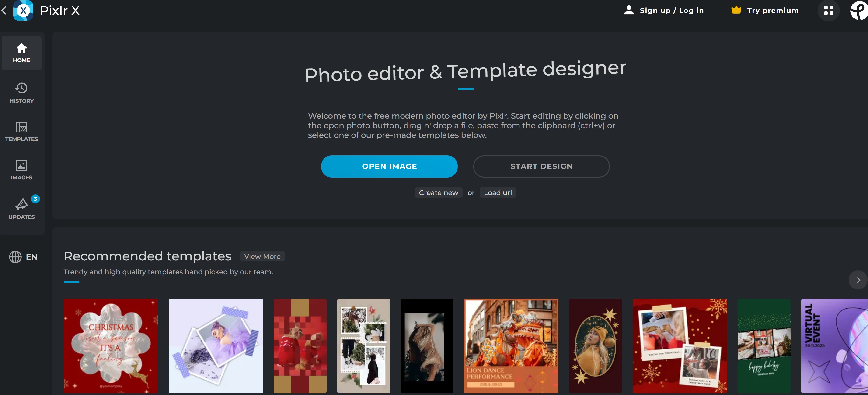Expand templates via View More
The width and height of the screenshot is (868, 395).
(262, 256)
